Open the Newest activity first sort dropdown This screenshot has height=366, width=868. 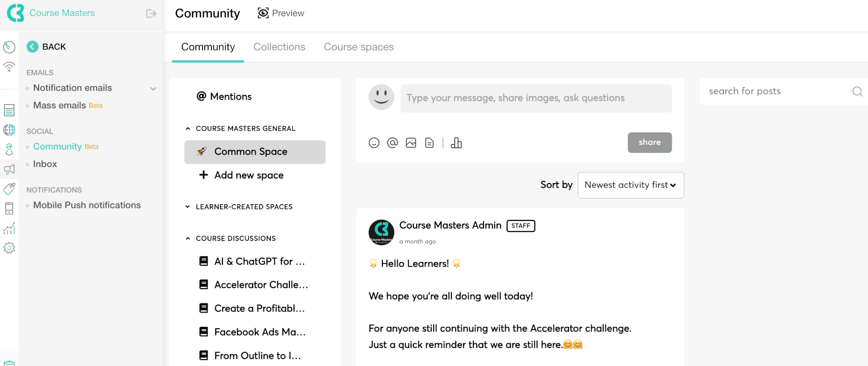pos(631,185)
